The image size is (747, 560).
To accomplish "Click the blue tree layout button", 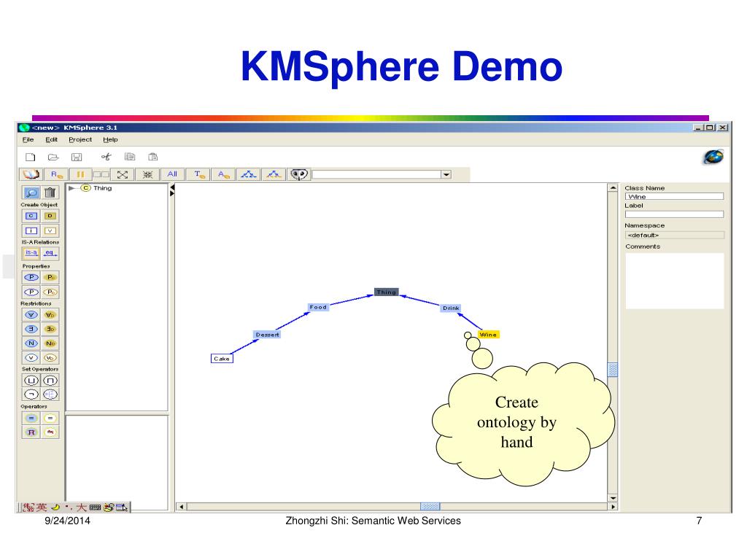I will 249,175.
